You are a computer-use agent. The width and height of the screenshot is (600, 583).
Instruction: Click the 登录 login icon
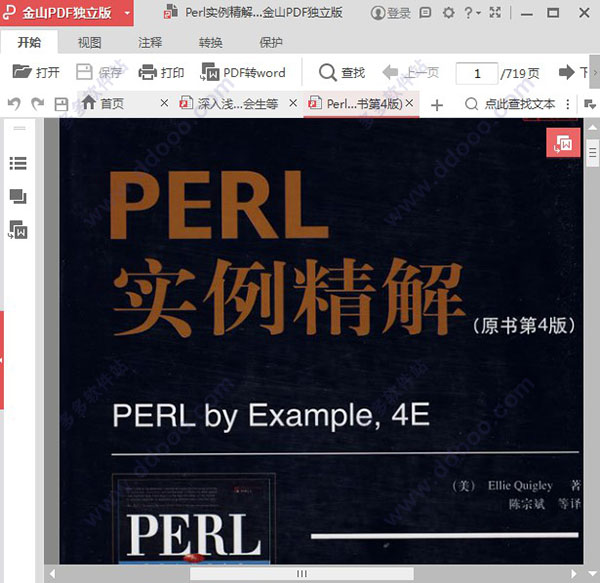(x=390, y=13)
